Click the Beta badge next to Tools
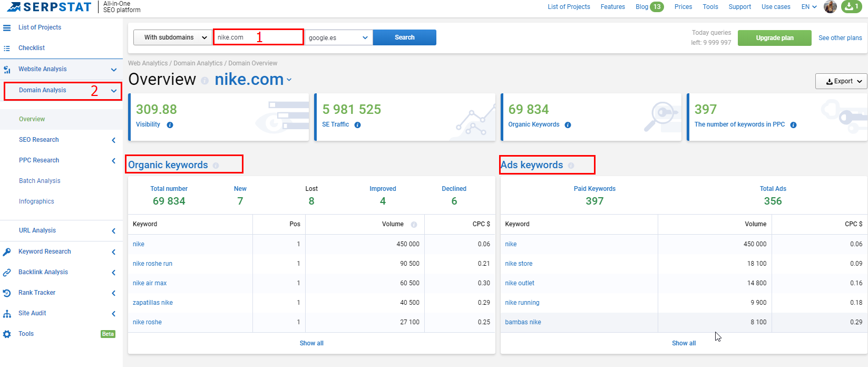The width and height of the screenshot is (868, 367). [x=108, y=334]
